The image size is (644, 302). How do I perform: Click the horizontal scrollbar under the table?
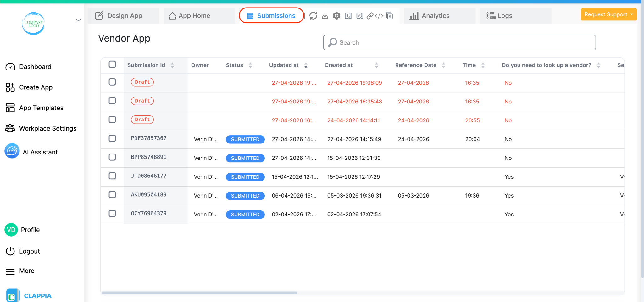pyautogui.click(x=199, y=293)
